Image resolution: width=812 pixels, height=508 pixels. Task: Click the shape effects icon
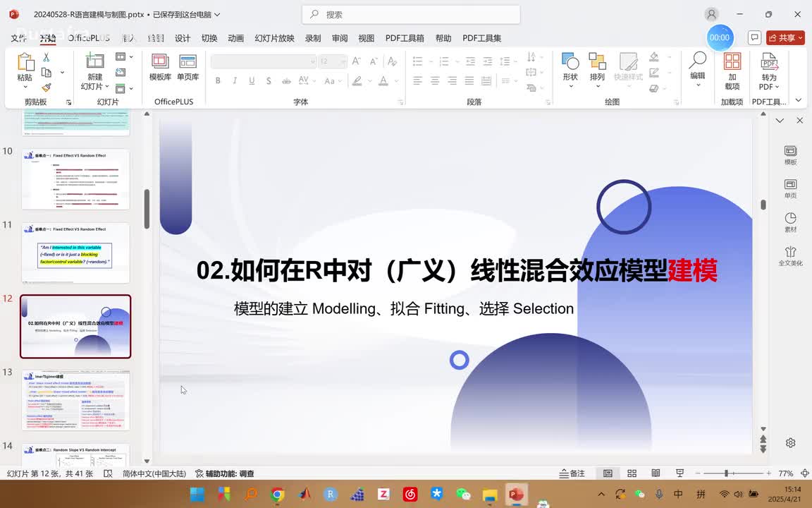[x=654, y=88]
